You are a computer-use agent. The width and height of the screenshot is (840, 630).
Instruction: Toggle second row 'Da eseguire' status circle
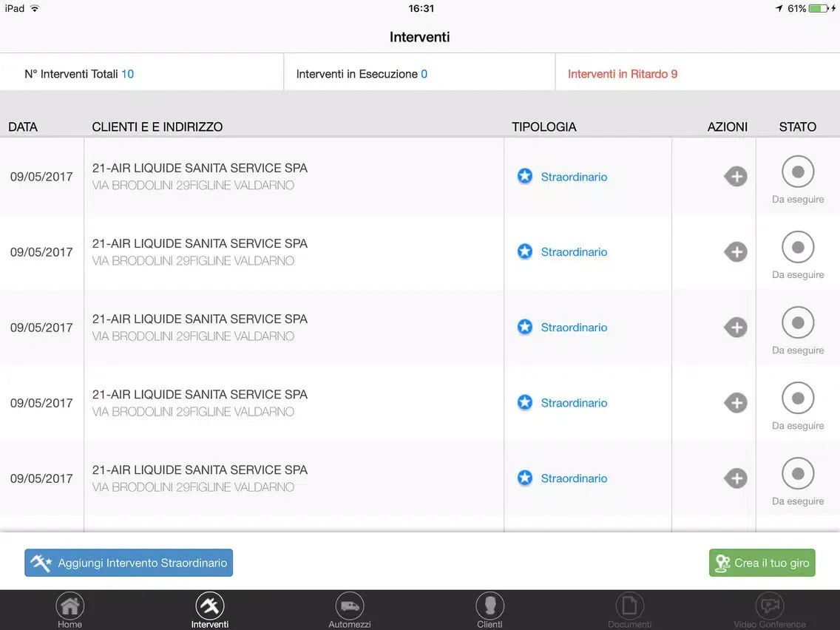click(798, 247)
